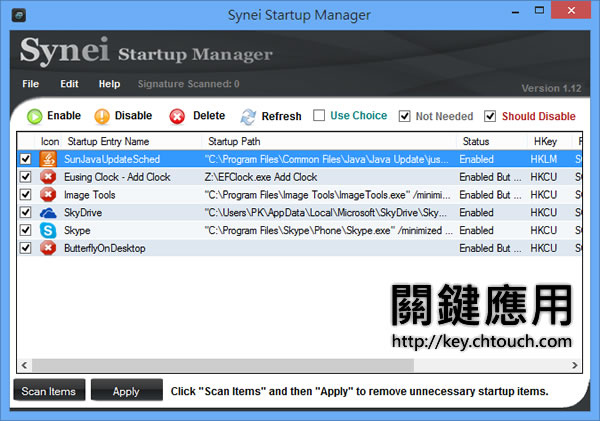Click the red Delete icon
This screenshot has width=600, height=421.
[177, 116]
